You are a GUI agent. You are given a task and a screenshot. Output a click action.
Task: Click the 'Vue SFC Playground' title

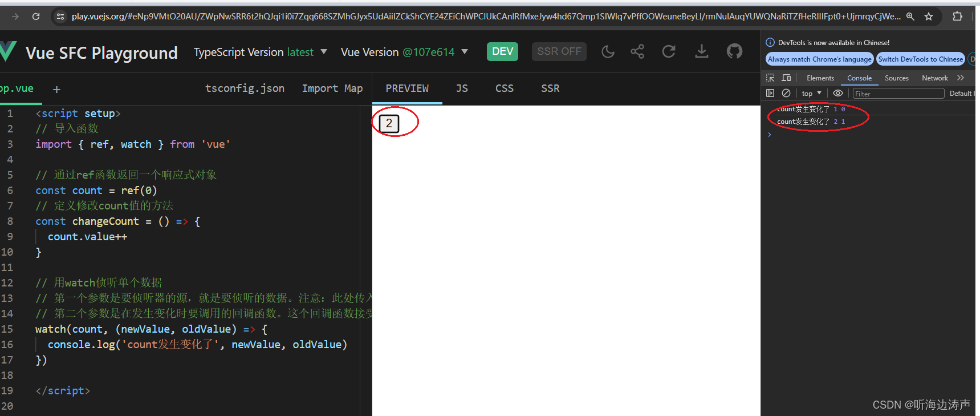pos(101,53)
